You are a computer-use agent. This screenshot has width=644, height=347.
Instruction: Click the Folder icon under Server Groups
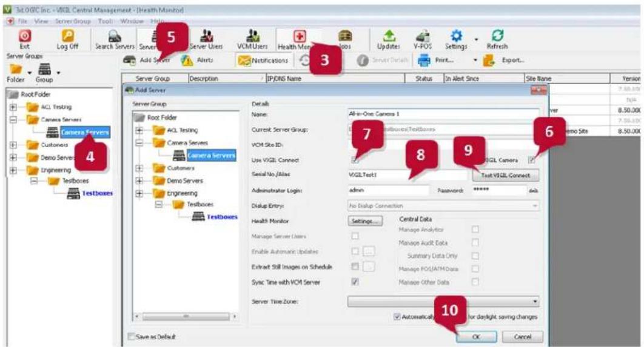[x=16, y=73]
